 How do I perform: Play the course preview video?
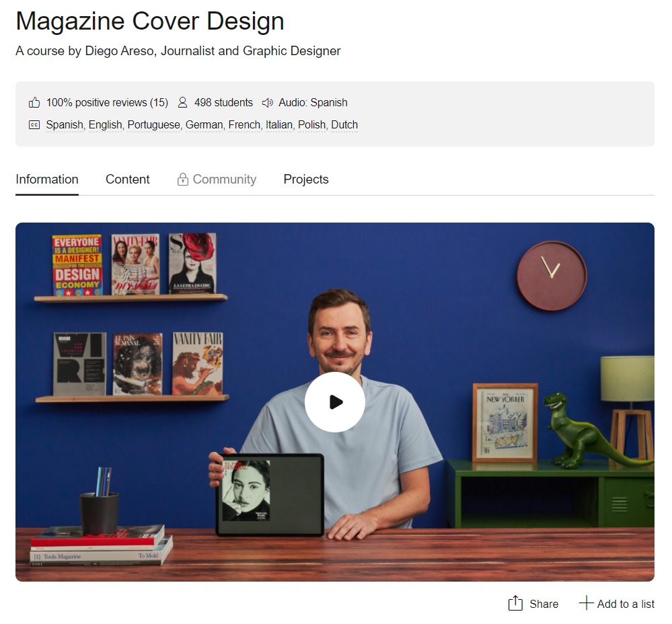tap(334, 402)
